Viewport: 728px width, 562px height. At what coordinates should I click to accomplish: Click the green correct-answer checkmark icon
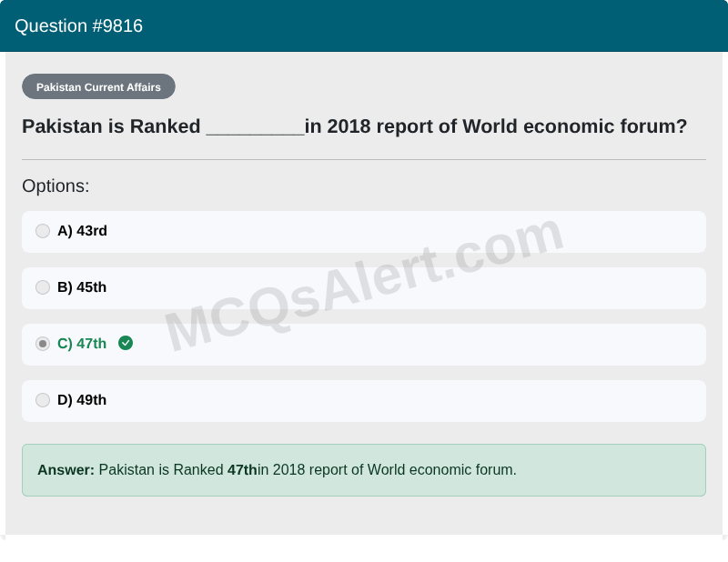pyautogui.click(x=126, y=343)
